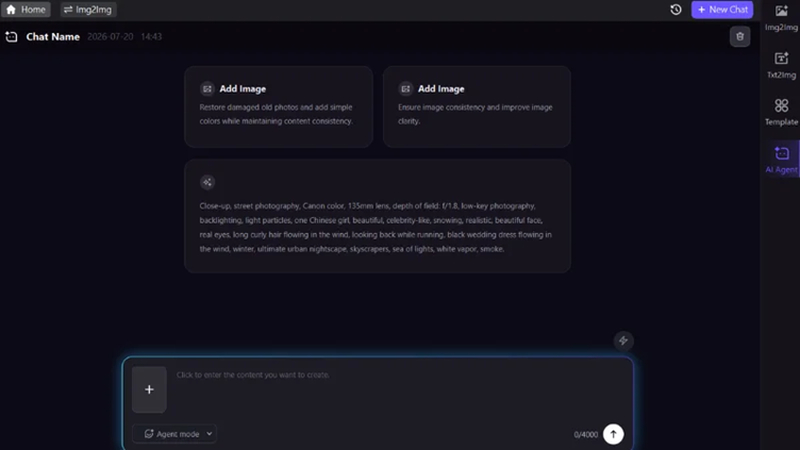The height and width of the screenshot is (450, 800).
Task: Open chat history clock icon
Action: click(x=676, y=9)
